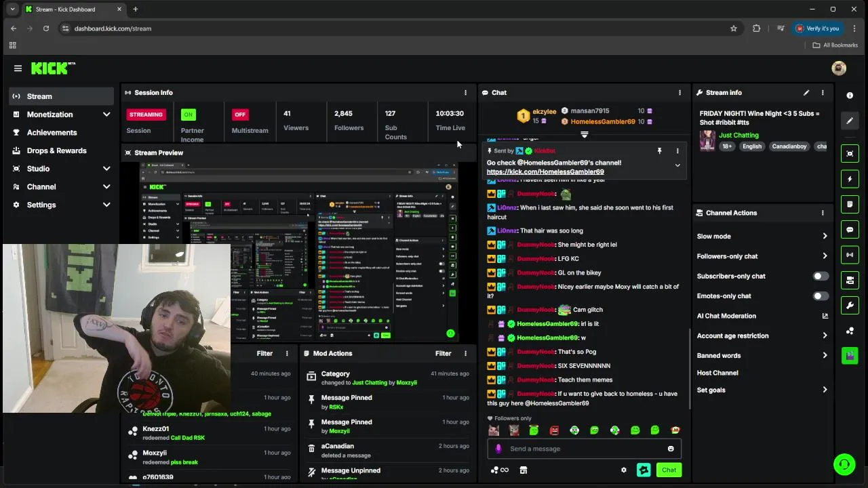Click the chat bubble icon in right sidebar
This screenshot has width=868, height=488.
pyautogui.click(x=850, y=230)
